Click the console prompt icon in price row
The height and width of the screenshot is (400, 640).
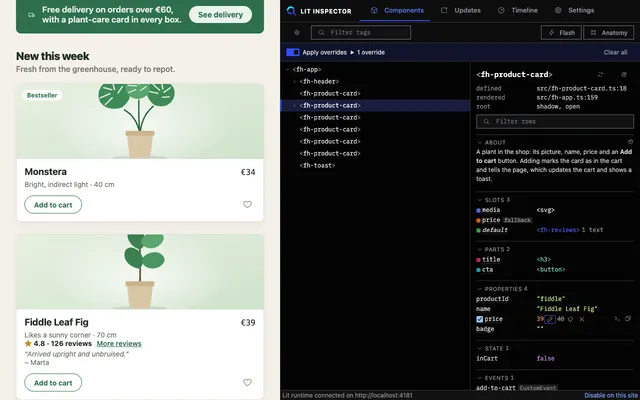(x=617, y=319)
